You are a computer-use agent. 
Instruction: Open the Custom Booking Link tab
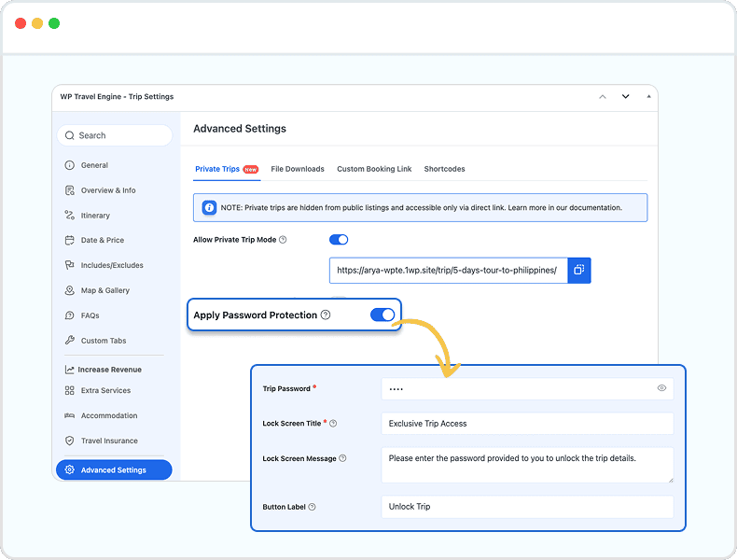pos(374,169)
